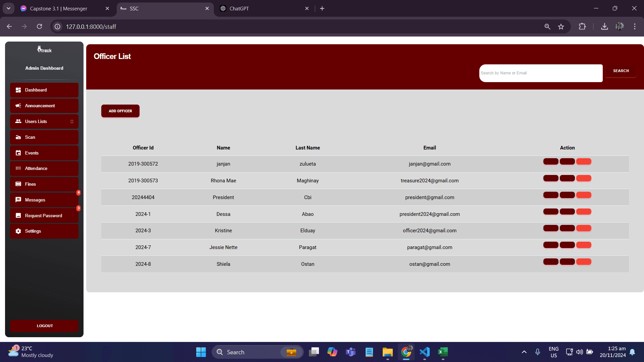
Task: Switch to the ChatGPT tab
Action: [265, 8]
